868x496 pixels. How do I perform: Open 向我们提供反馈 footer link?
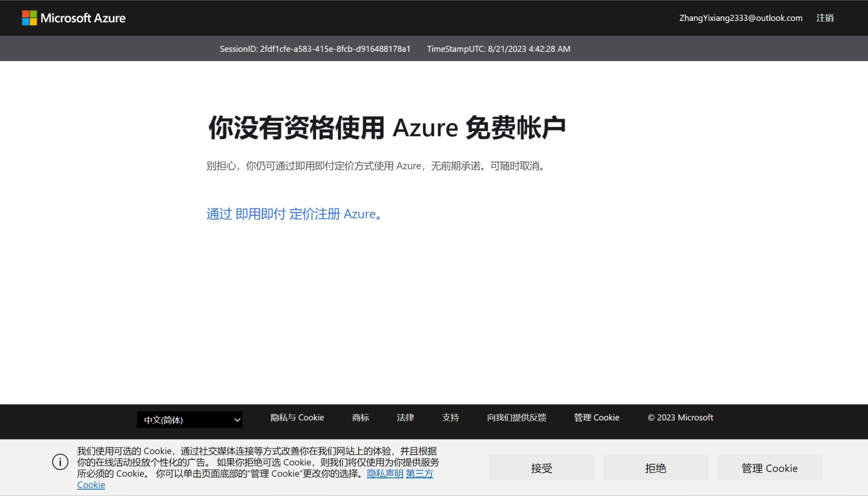point(517,417)
